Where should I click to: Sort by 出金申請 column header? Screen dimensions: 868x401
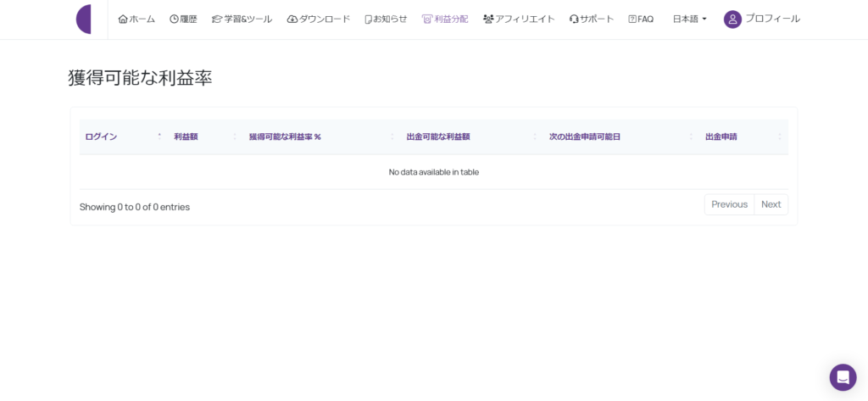[x=744, y=136]
